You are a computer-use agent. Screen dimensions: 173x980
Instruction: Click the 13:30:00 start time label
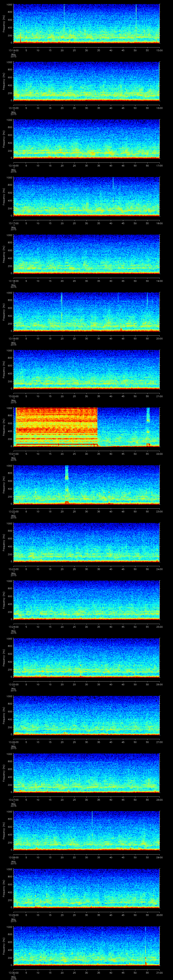point(13,973)
